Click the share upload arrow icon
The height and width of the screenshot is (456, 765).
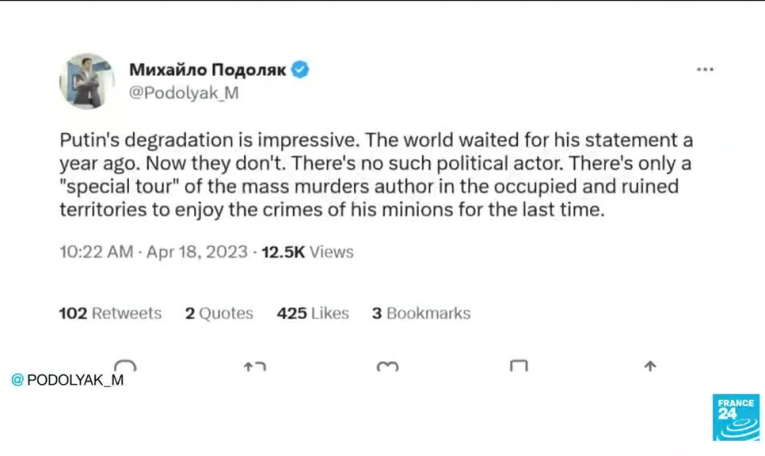(650, 367)
